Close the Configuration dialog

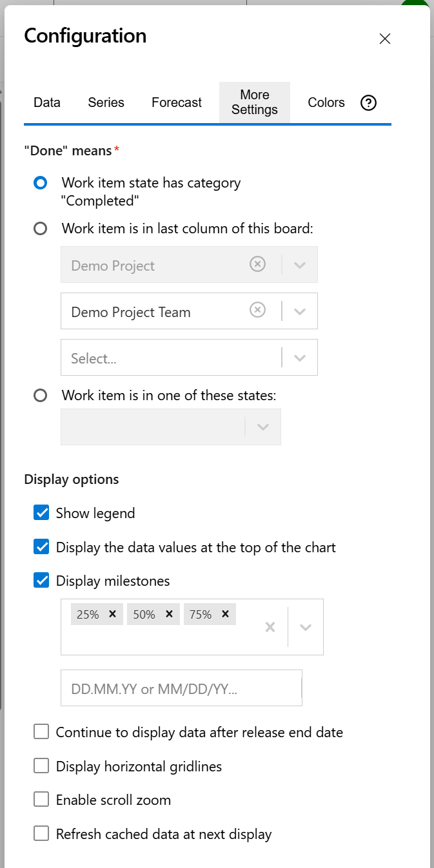pos(384,39)
